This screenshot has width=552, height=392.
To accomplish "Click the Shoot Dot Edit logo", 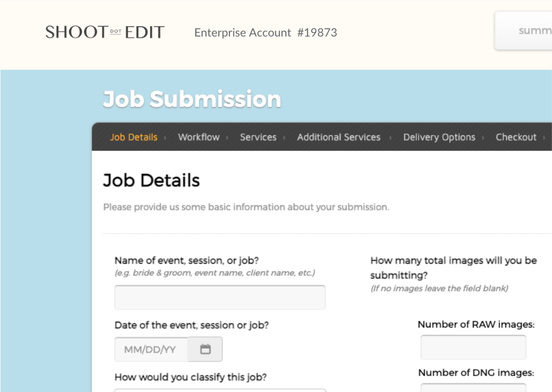I will click(x=105, y=33).
